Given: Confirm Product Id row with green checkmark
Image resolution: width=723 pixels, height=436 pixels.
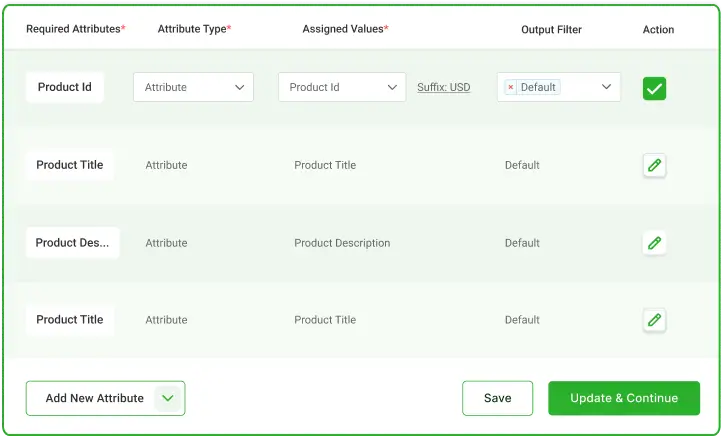Looking at the screenshot, I should 654,88.
